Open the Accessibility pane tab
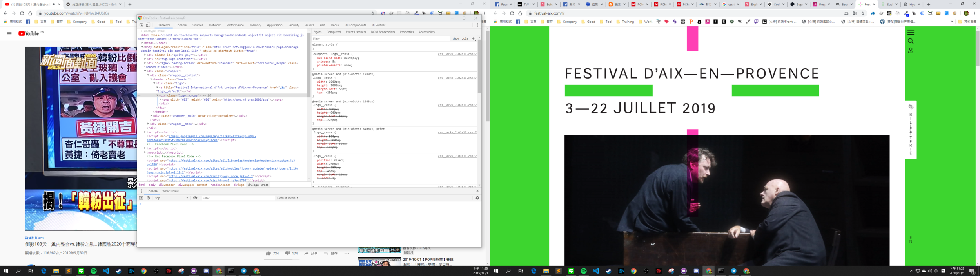 (426, 32)
